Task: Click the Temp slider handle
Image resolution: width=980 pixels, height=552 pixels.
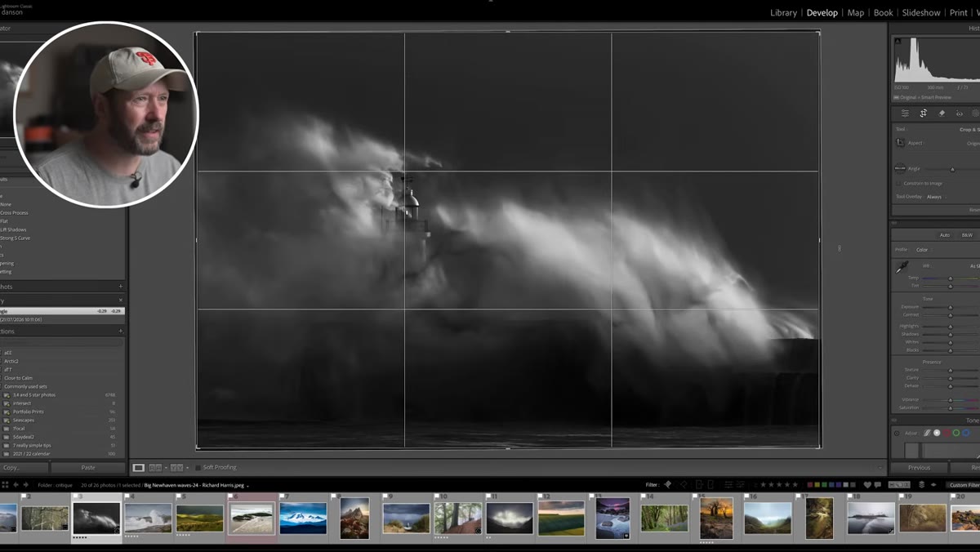Action: [x=950, y=278]
